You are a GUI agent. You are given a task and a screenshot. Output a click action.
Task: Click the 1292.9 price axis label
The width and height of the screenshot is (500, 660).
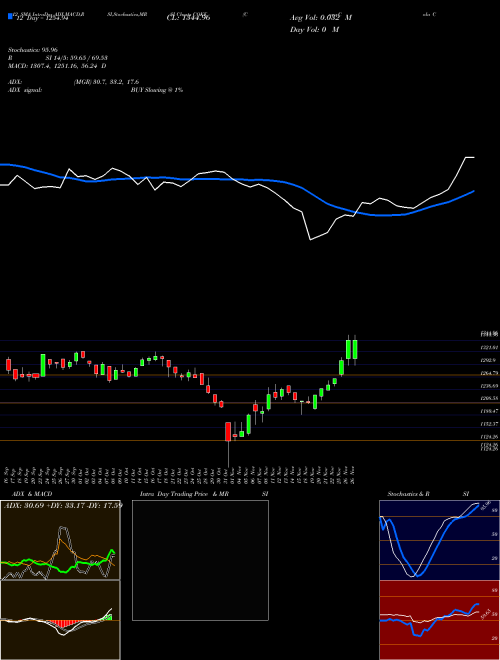pos(488,360)
